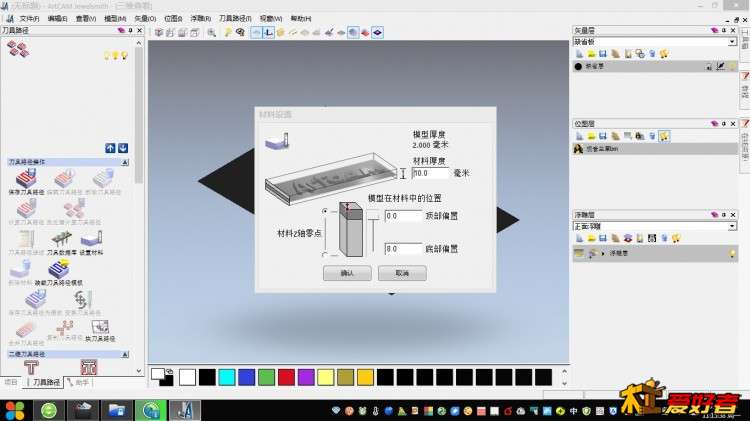
Task: Click the move toolpath down arrow
Action: (123, 148)
